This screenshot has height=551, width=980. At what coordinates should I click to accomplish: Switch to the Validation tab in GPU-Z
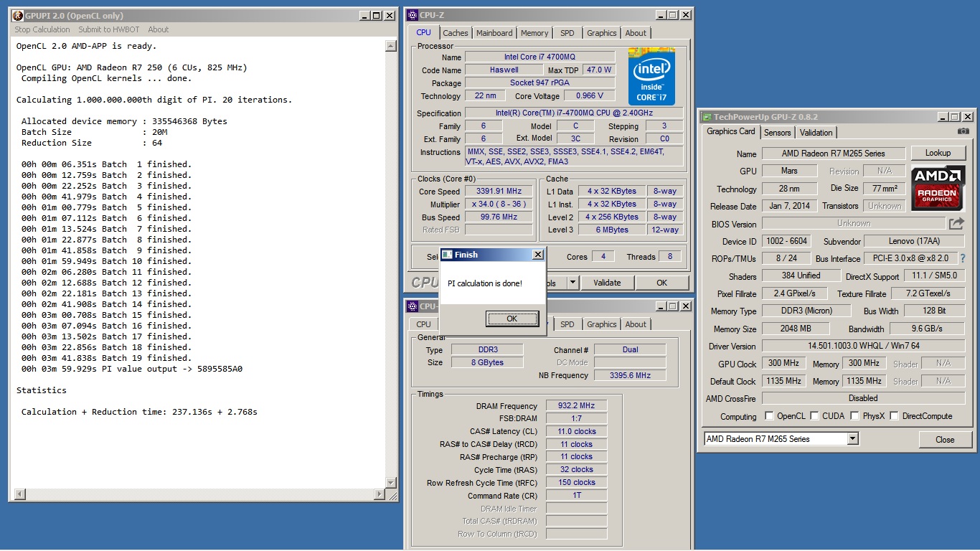tap(816, 133)
